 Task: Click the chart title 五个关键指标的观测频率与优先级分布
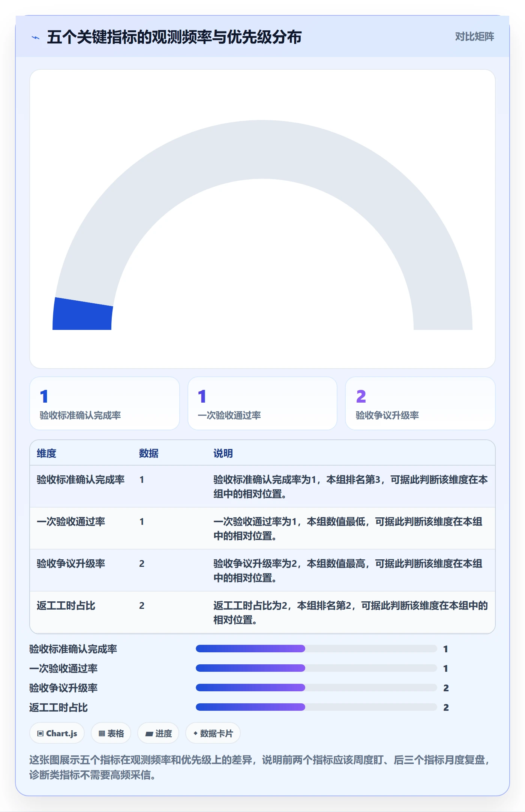coord(174,37)
